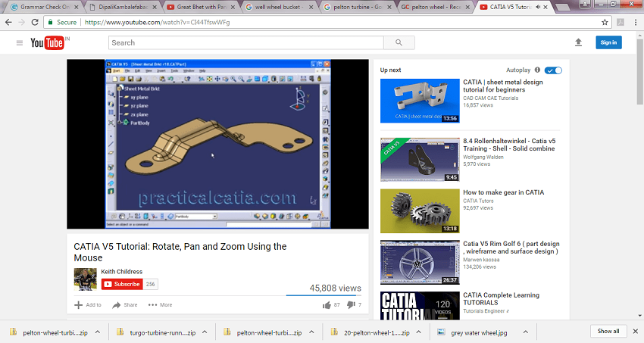Open 8.4 Rollenhaltewinkel Catia v5 Training title
This screenshot has width=644, height=343.
click(509, 145)
